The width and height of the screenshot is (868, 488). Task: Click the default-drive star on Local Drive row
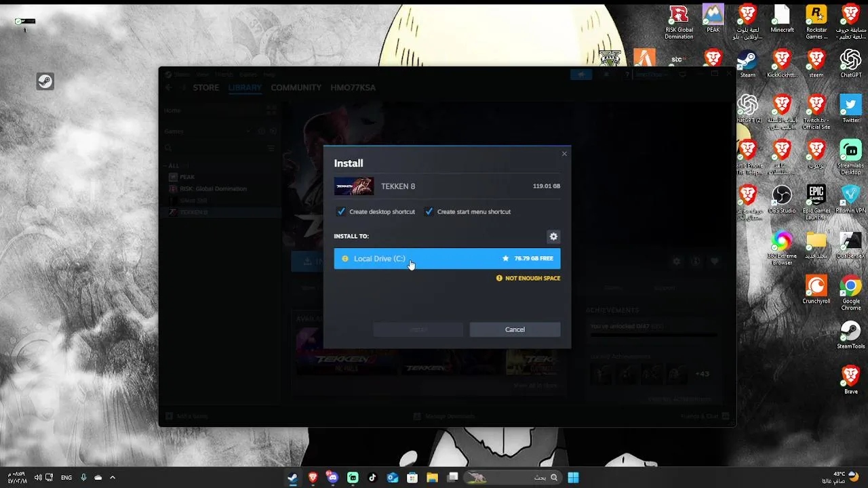[x=505, y=259]
